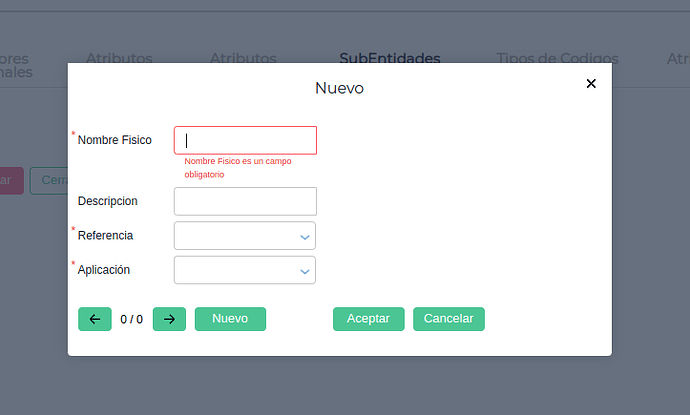The height and width of the screenshot is (415, 690).
Task: Click the second Atributos tab, left of SubEntidades
Action: pyautogui.click(x=243, y=58)
